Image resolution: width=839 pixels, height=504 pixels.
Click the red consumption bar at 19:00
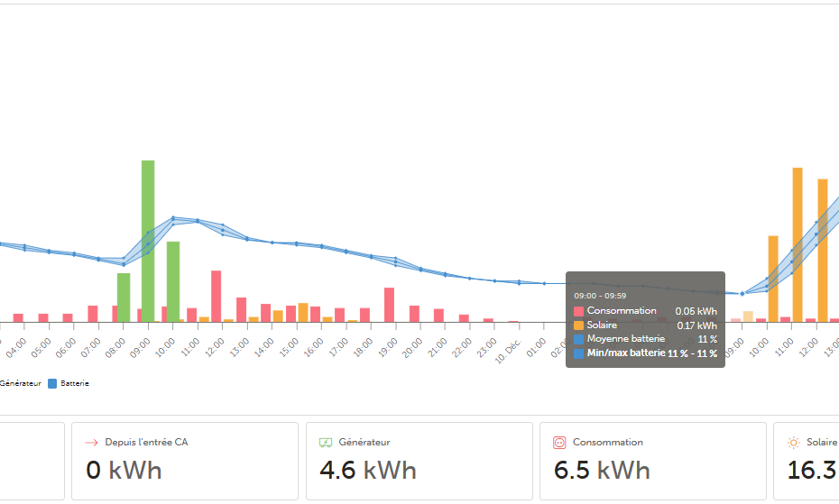pos(389,305)
